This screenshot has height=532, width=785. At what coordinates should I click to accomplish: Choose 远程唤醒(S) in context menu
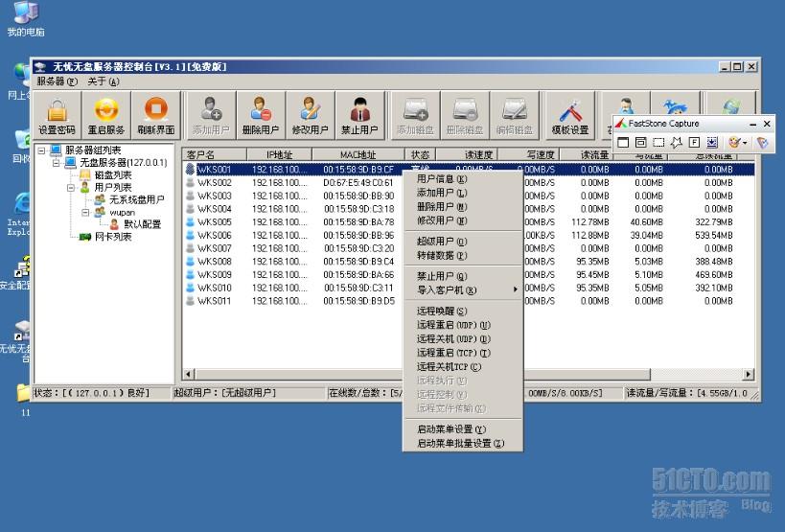[463, 311]
